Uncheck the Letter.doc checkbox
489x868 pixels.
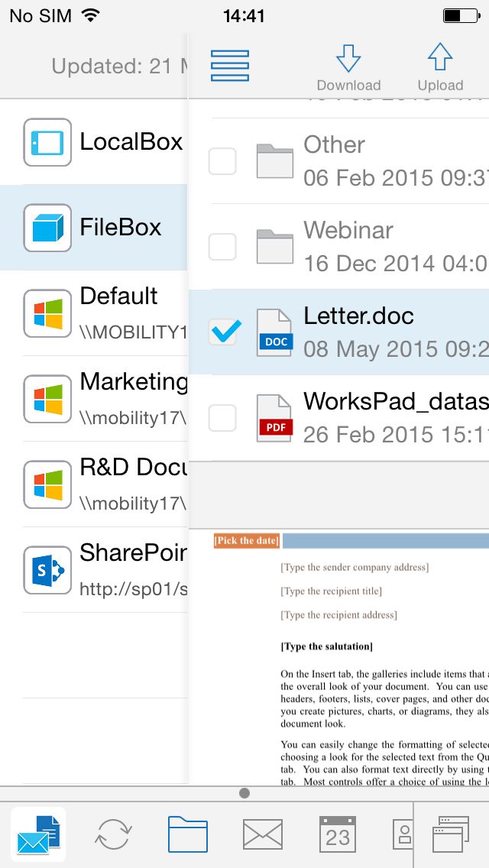[222, 332]
